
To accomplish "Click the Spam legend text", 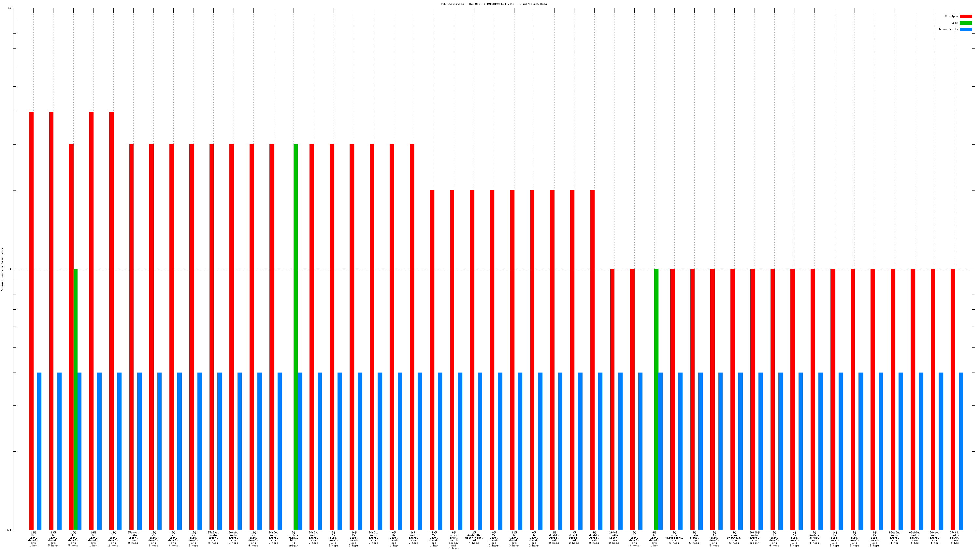I will 955,23.
